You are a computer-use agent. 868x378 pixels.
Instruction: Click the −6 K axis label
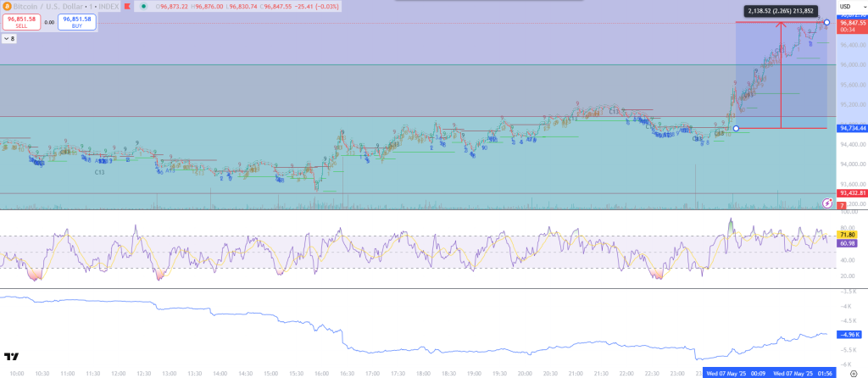[847, 364]
